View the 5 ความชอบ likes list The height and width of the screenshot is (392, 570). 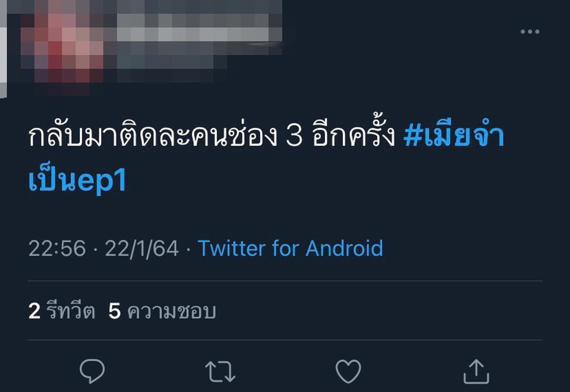tap(162, 311)
